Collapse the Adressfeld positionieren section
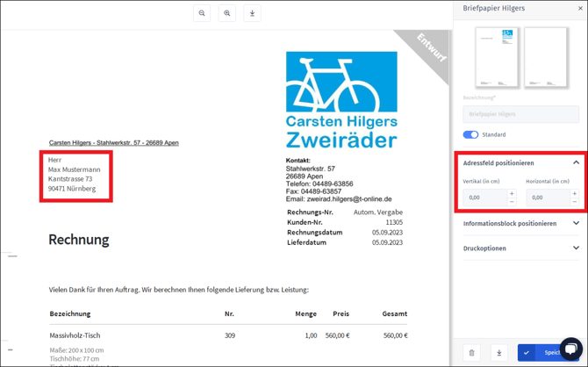This screenshot has height=367, width=588. (x=576, y=162)
